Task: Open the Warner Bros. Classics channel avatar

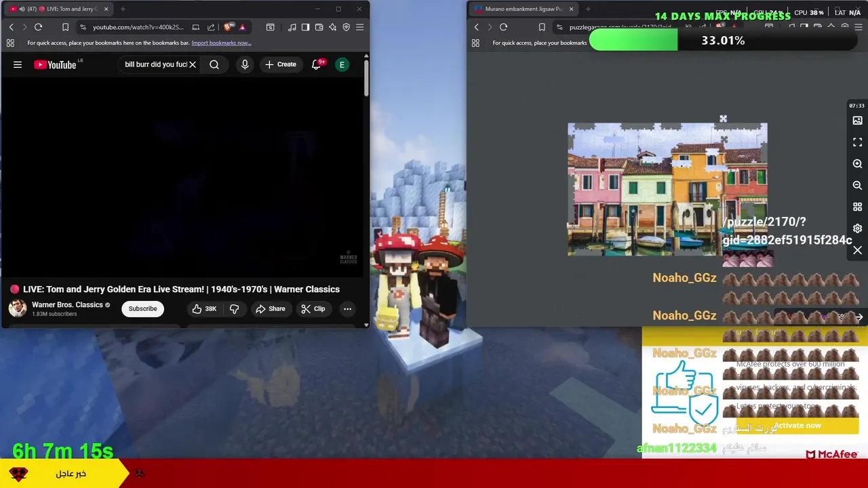Action: 17,308
